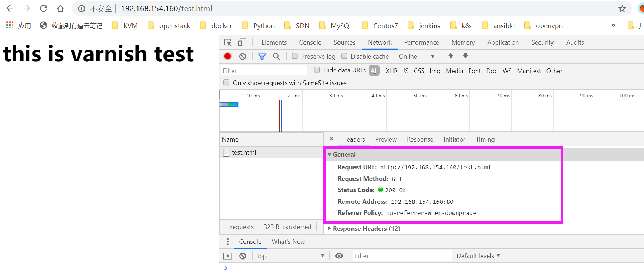Select the Network panel tab

(380, 42)
